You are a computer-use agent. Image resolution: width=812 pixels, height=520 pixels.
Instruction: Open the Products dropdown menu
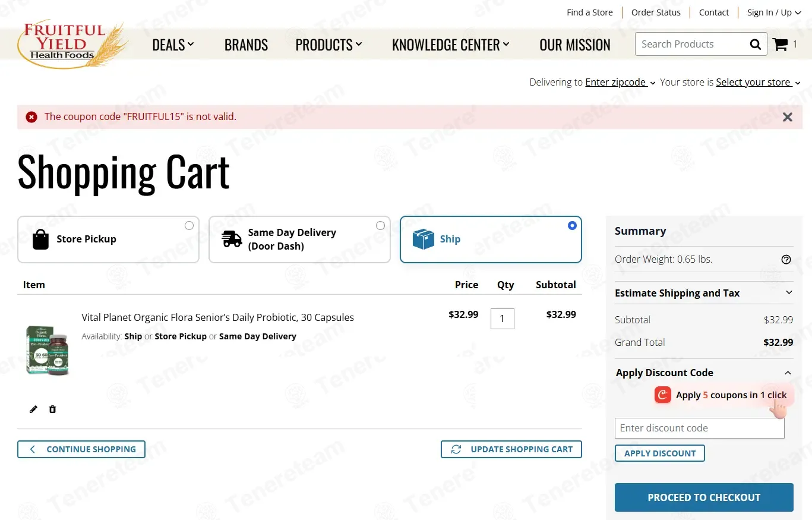329,45
